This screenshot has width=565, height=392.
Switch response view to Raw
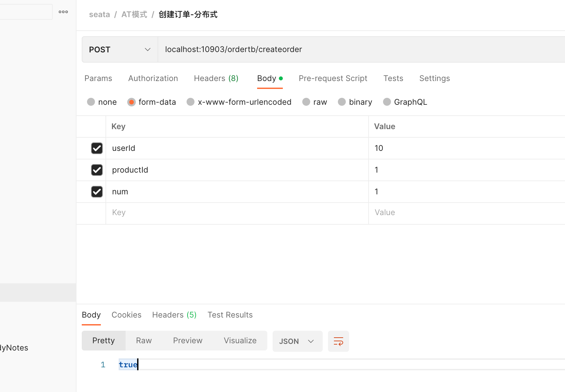coord(144,341)
